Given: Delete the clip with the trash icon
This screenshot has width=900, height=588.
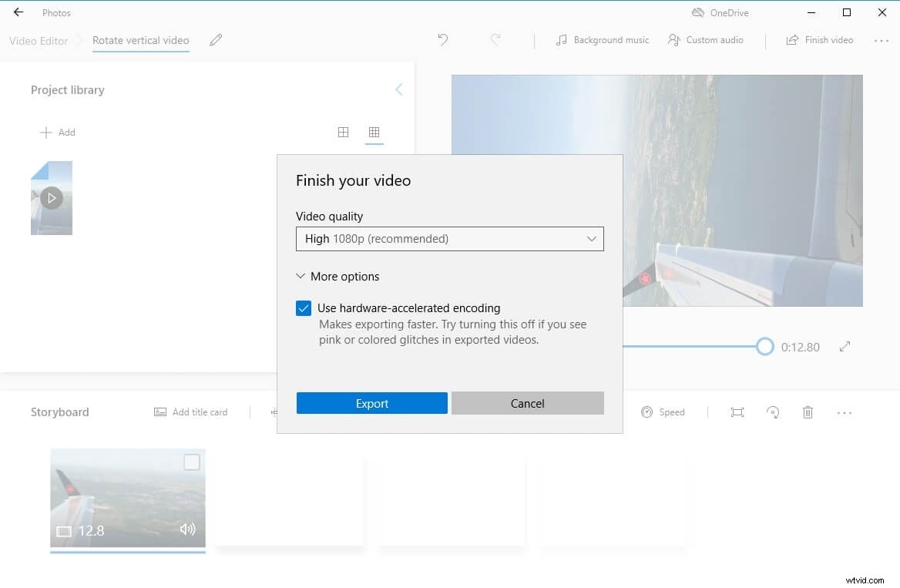Looking at the screenshot, I should [x=808, y=412].
